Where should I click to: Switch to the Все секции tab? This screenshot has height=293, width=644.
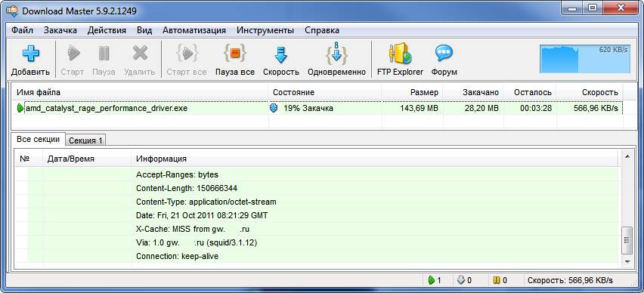39,139
